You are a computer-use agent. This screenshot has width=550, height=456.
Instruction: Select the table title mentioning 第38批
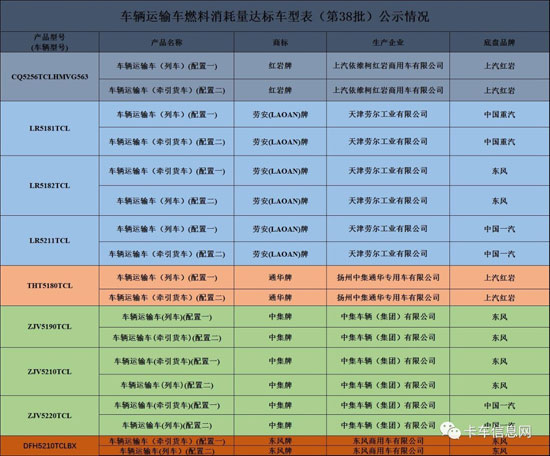point(275,16)
